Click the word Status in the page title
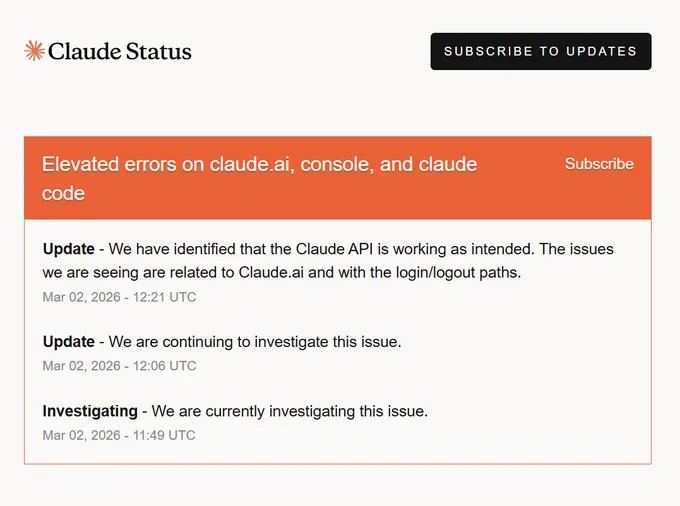 (x=159, y=51)
